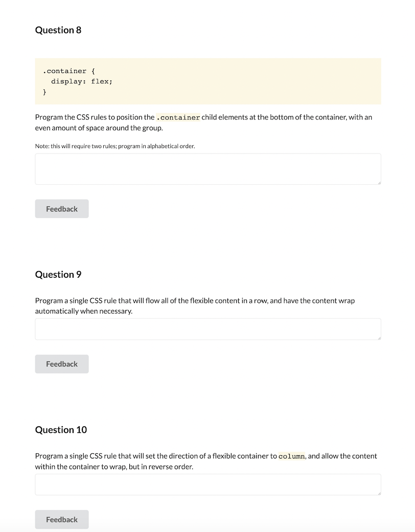Image resolution: width=415 pixels, height=532 pixels.
Task: Click the Question 9 heading
Action: pyautogui.click(x=58, y=274)
